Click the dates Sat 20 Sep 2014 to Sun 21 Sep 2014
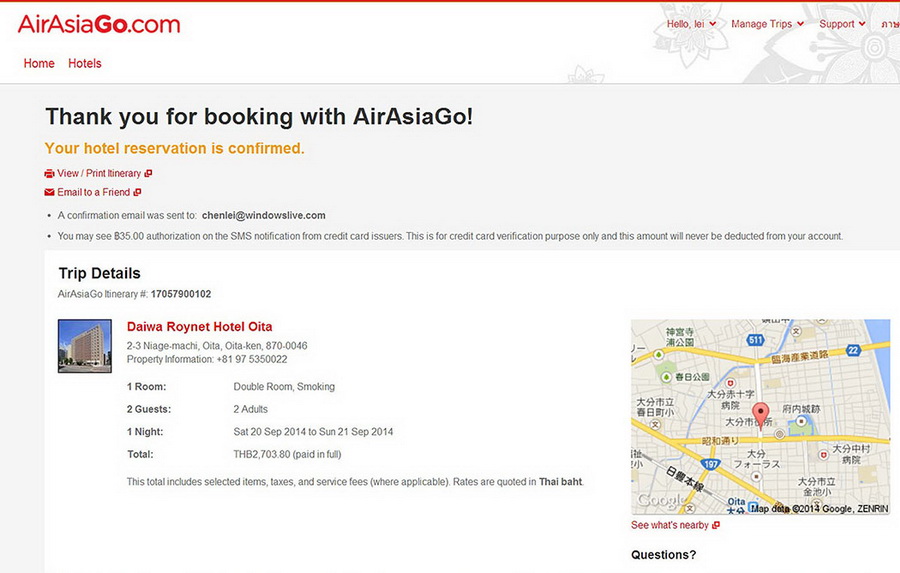This screenshot has width=900, height=573. [313, 432]
